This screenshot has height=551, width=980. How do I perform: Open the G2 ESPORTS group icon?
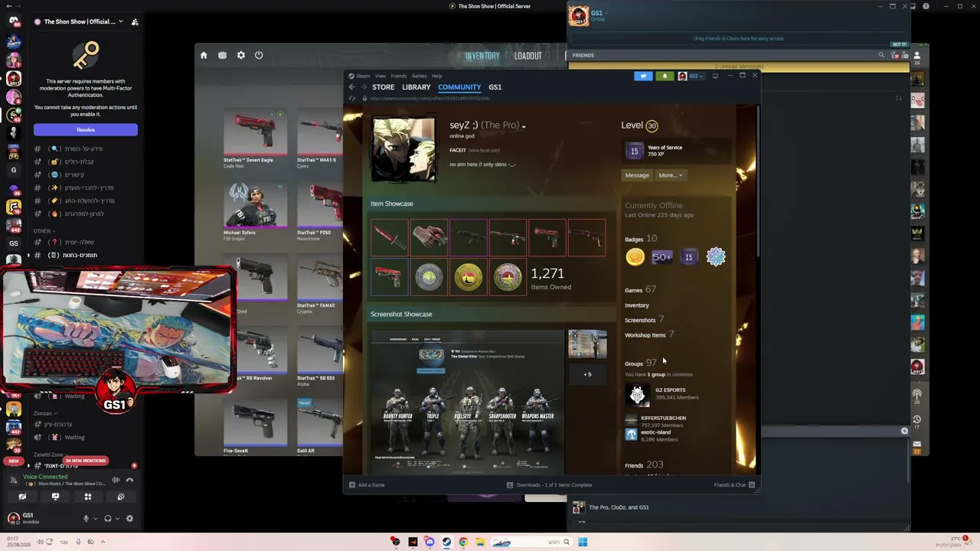[x=637, y=394]
